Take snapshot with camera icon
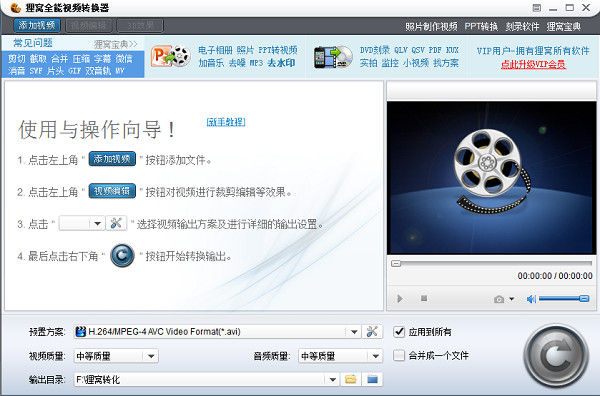Image resolution: width=600 pixels, height=396 pixels. [499, 299]
